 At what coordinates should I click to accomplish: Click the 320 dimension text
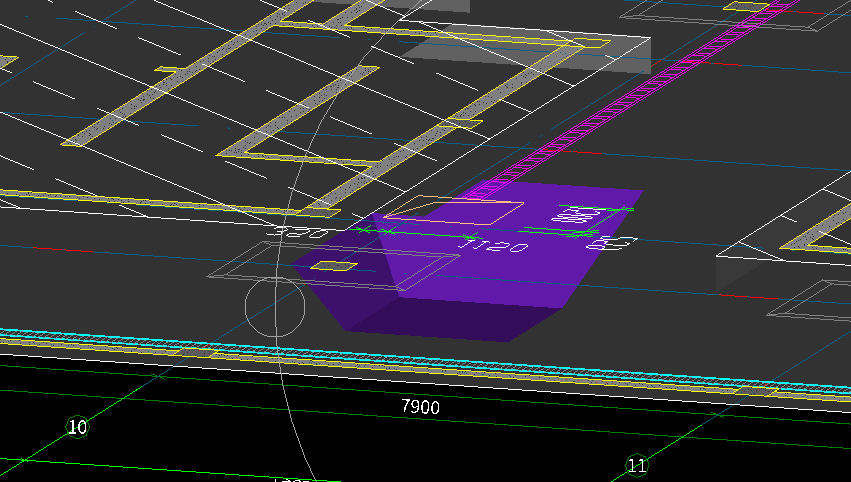[x=299, y=232]
